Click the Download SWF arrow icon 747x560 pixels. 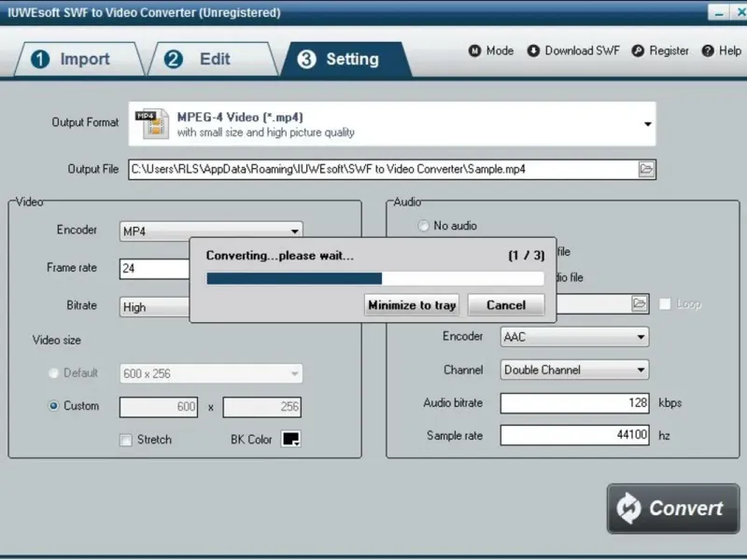[x=533, y=50]
